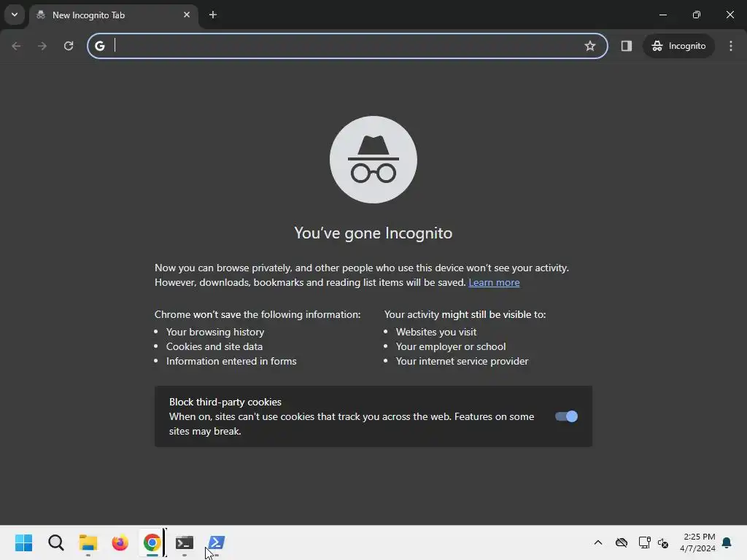Bookmark this tab with the star icon
Screen dimensions: 747x560
click(x=589, y=46)
